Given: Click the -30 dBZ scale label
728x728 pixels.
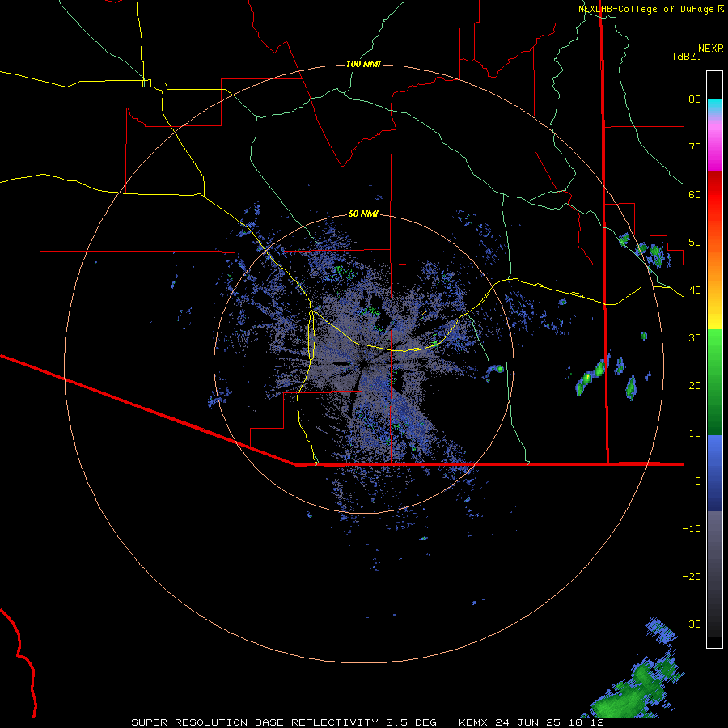Looking at the screenshot, I should pos(692,624).
